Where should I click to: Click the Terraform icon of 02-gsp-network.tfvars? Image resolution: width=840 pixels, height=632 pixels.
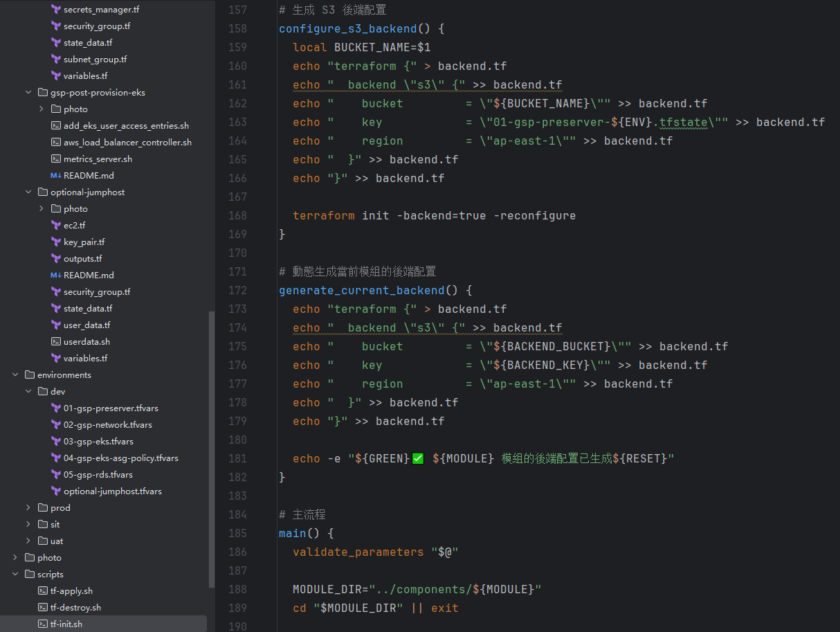tap(56, 425)
